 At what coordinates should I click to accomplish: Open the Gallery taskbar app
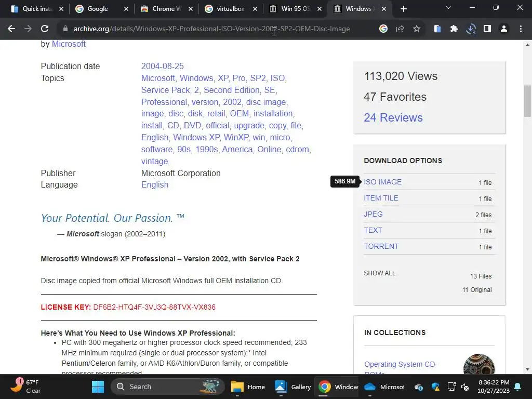tap(292, 387)
